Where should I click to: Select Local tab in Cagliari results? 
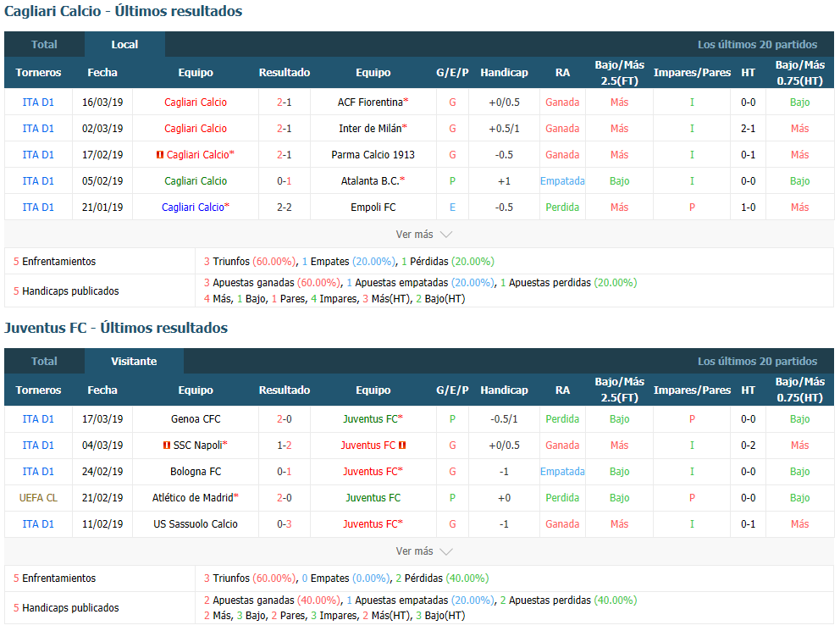(124, 44)
